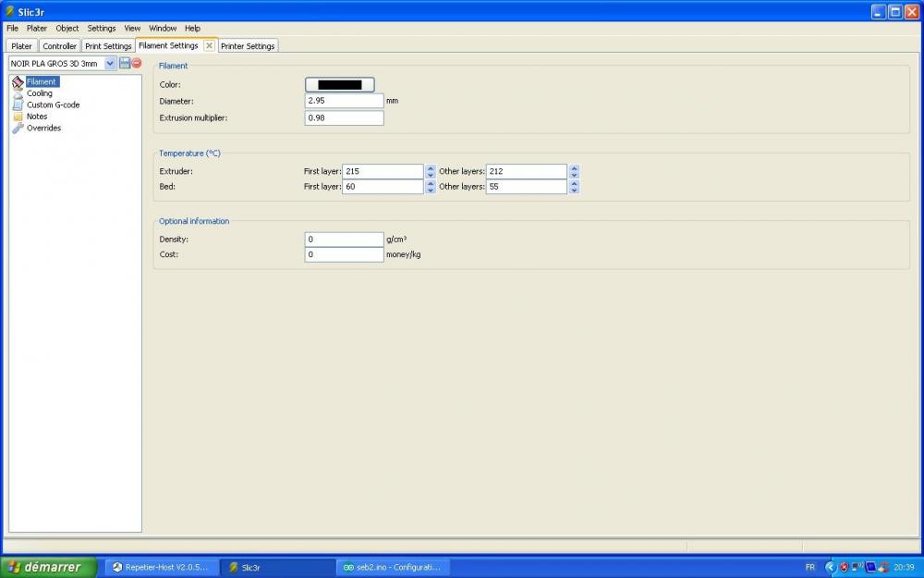Increase Bed first layer temperature
This screenshot has width=924, height=578.
coord(431,183)
